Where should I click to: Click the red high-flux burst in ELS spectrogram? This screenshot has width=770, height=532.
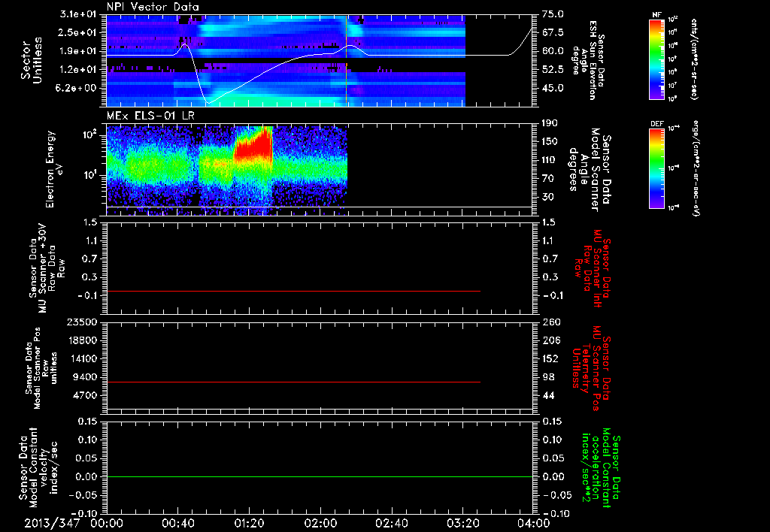(253, 146)
